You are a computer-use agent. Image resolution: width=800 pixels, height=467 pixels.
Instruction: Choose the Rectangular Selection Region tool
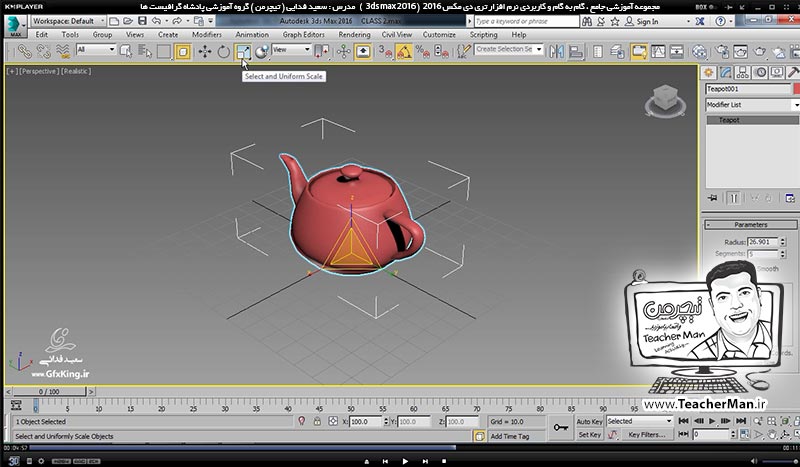(x=164, y=51)
